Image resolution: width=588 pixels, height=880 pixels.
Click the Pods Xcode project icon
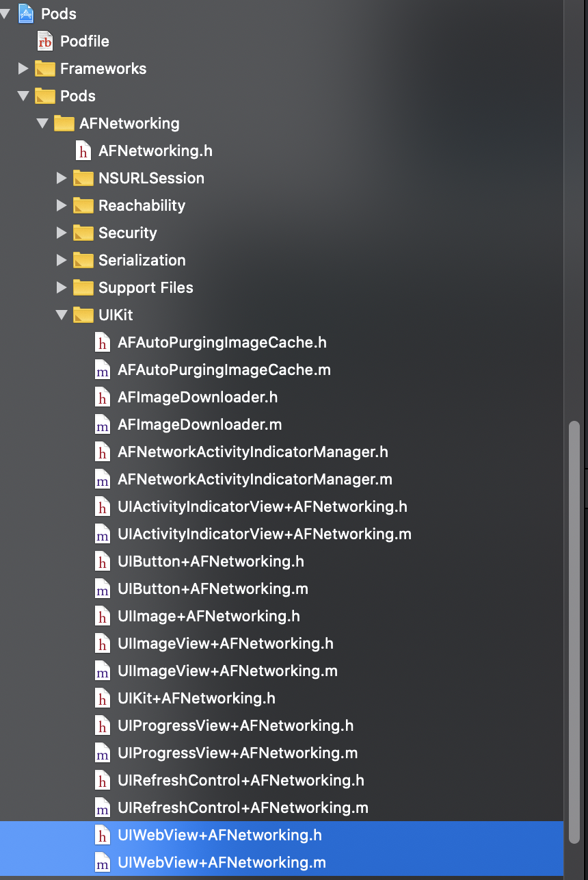click(x=26, y=13)
